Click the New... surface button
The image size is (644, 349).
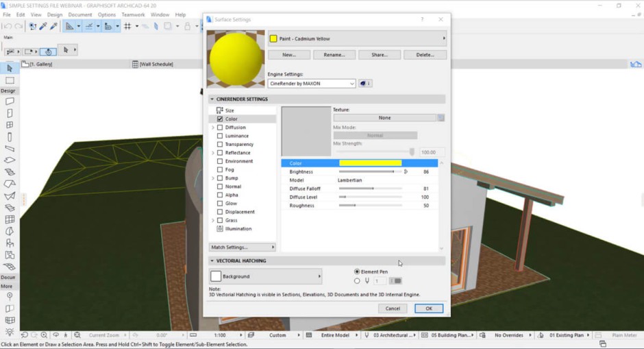(x=289, y=55)
